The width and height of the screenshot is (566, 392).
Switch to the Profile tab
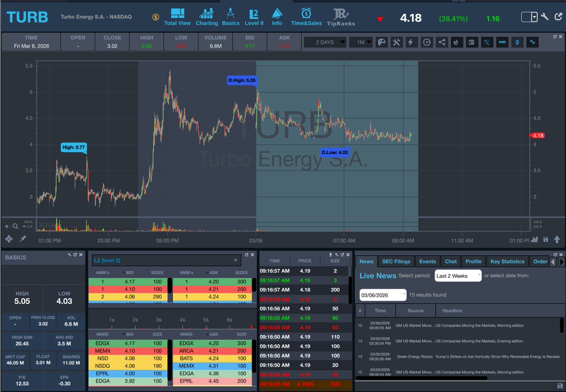tap(474, 261)
